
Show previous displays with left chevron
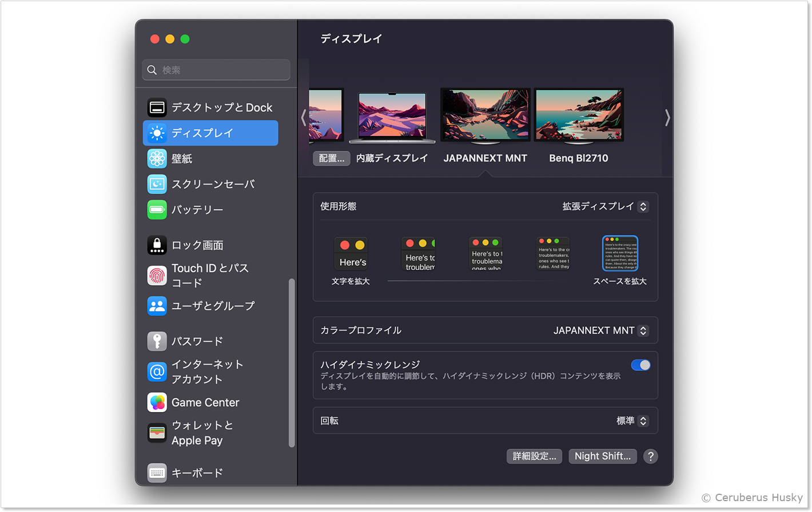(304, 118)
